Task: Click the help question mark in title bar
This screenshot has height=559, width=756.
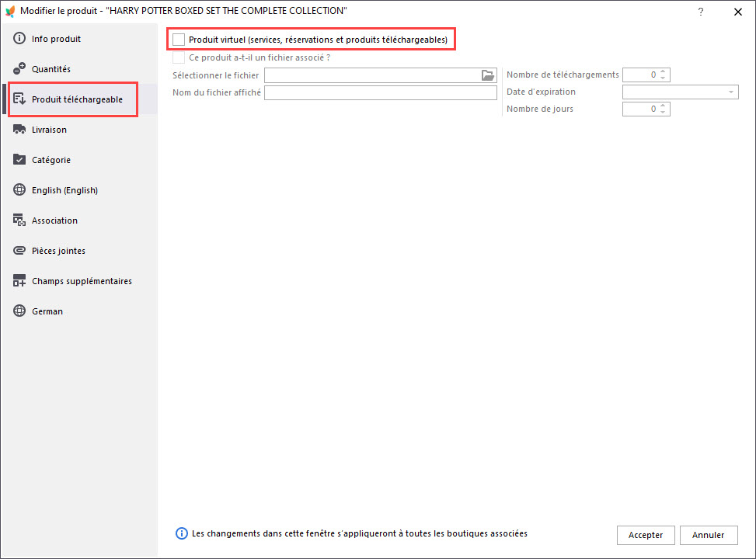Action: (x=701, y=12)
